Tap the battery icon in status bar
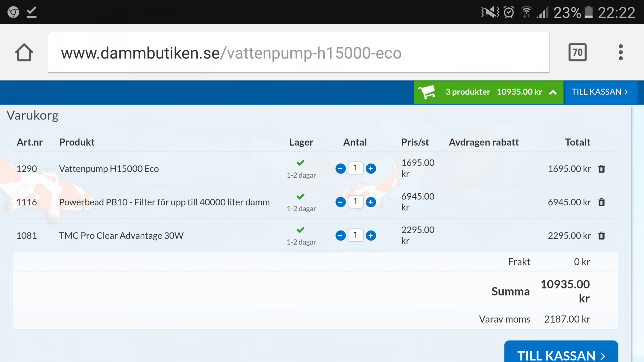This screenshot has height=362, width=644. [x=589, y=12]
